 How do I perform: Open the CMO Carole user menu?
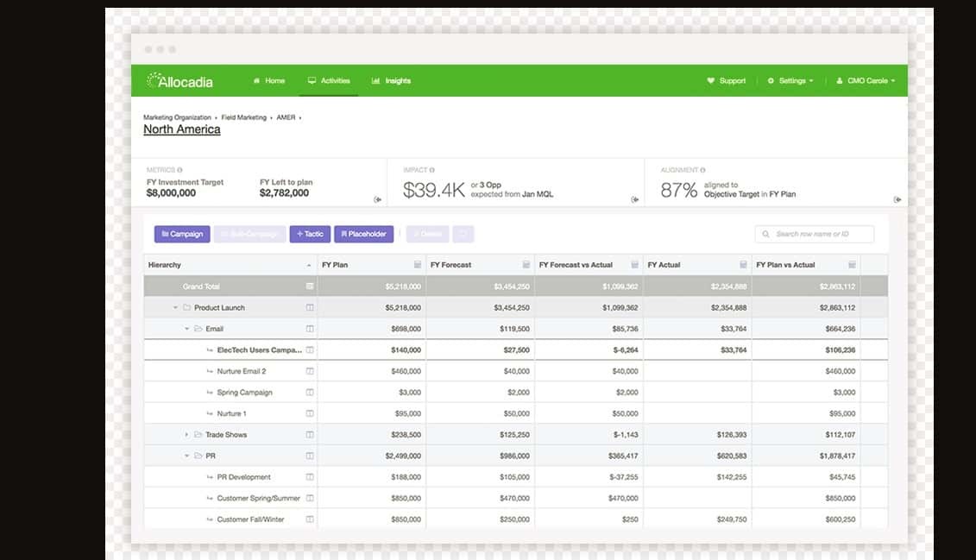point(866,81)
